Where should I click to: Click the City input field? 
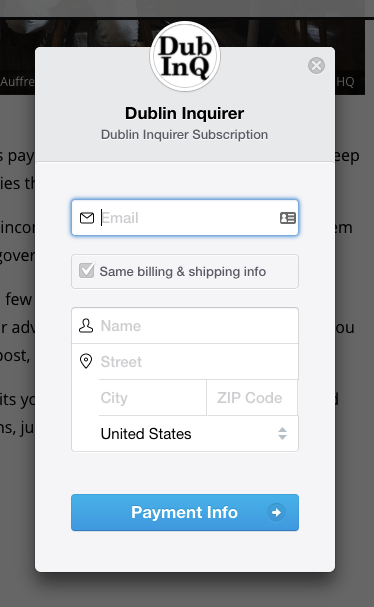coord(153,398)
